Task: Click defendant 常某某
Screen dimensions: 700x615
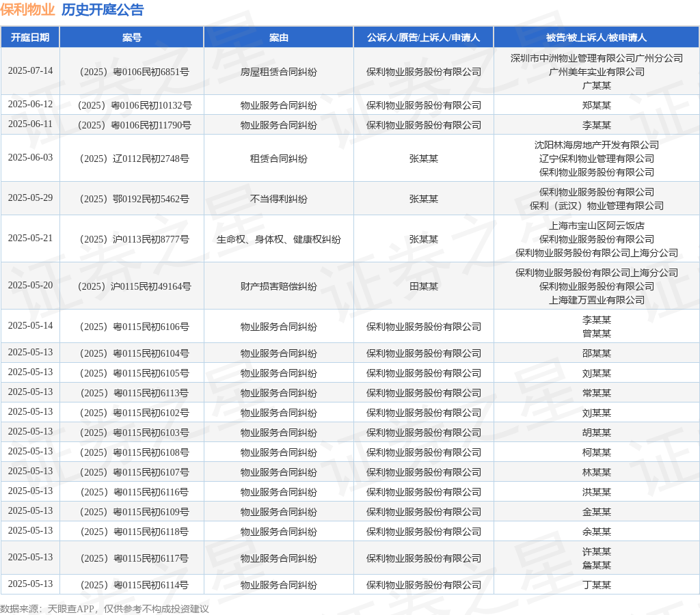Action: coord(596,393)
